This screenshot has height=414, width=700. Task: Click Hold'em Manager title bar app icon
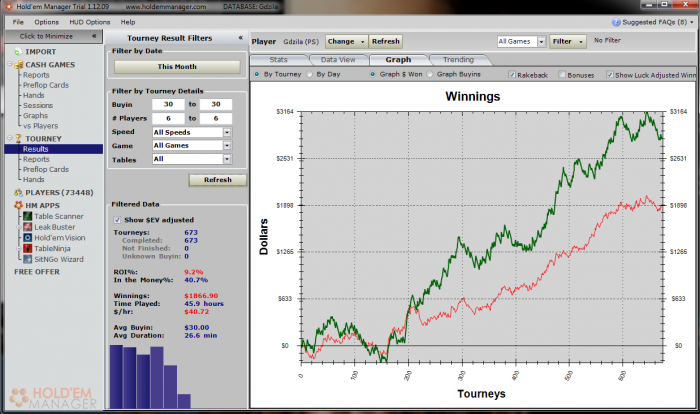(8, 6)
